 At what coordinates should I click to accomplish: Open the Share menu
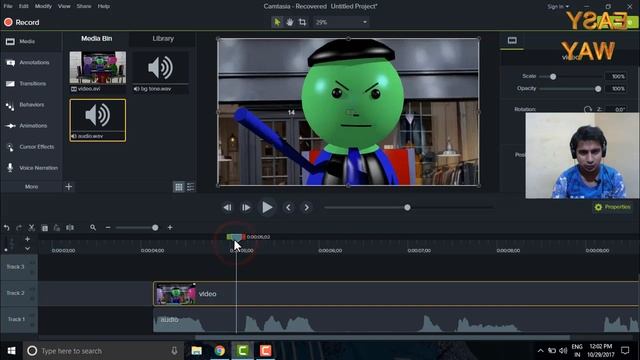(x=84, y=6)
